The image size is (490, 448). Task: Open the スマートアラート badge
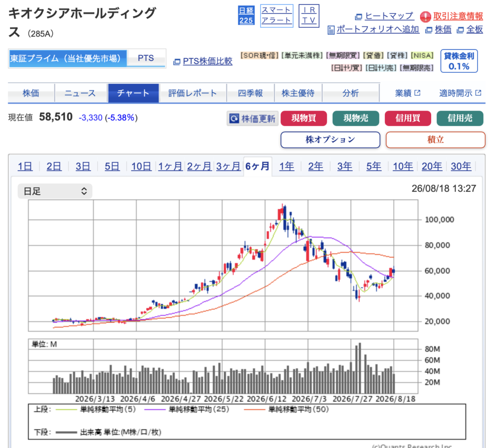(x=276, y=16)
